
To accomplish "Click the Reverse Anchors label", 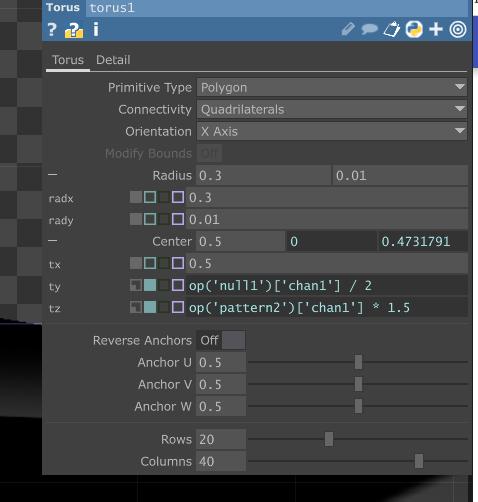I will click(x=142, y=340).
